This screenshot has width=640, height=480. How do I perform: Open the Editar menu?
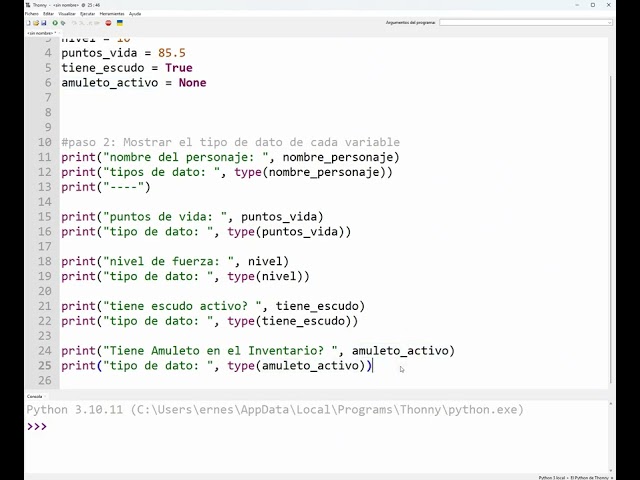click(48, 14)
